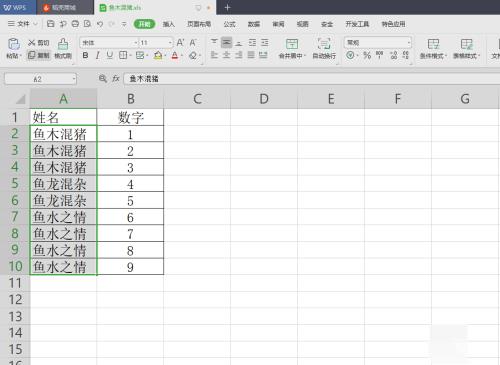Click the Conditional Formatting icon
This screenshot has height=365, width=500.
click(x=433, y=44)
